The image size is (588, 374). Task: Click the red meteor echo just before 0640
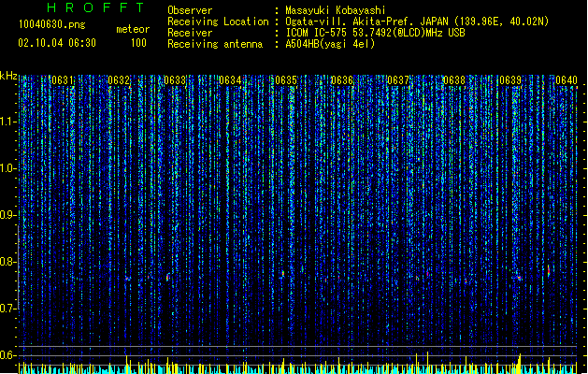click(549, 270)
